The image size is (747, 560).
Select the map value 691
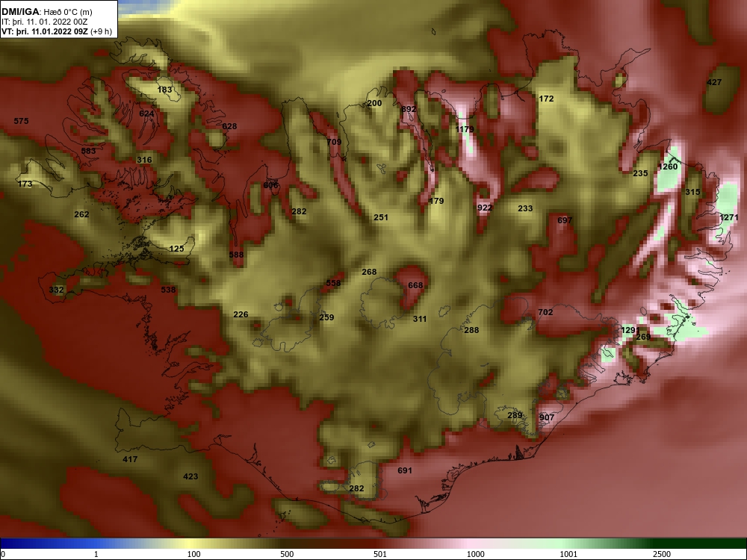pos(404,470)
